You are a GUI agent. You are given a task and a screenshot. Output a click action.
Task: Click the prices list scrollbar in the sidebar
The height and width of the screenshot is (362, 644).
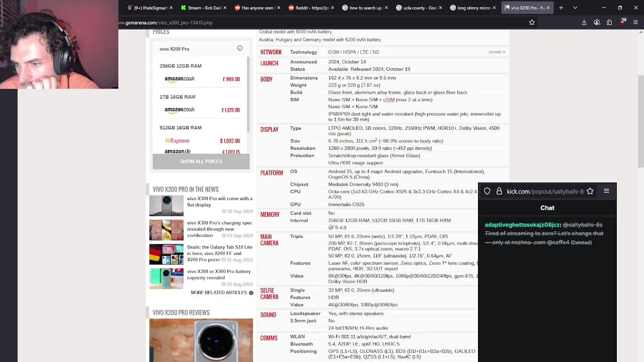pyautogui.click(x=248, y=96)
